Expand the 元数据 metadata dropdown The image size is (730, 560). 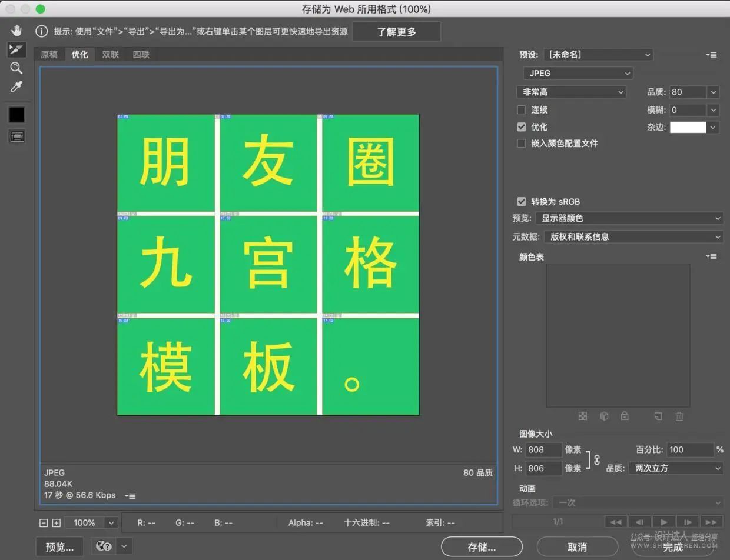(632, 236)
